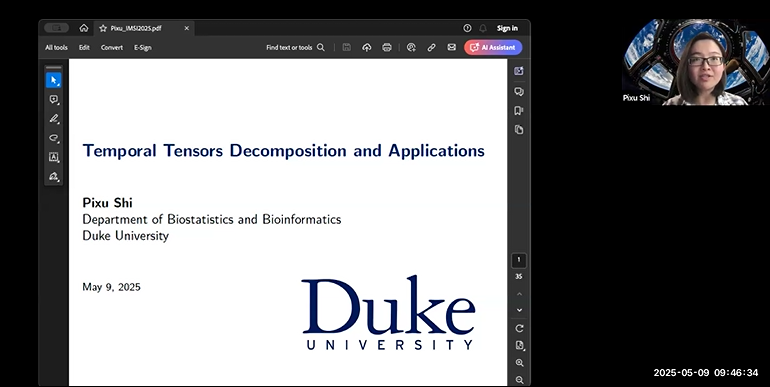The width and height of the screenshot is (770, 387).
Task: Click the Sign in link
Action: click(507, 28)
